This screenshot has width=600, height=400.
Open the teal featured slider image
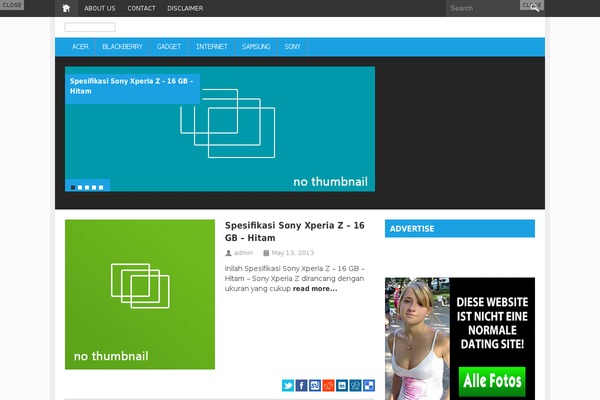tap(220, 129)
